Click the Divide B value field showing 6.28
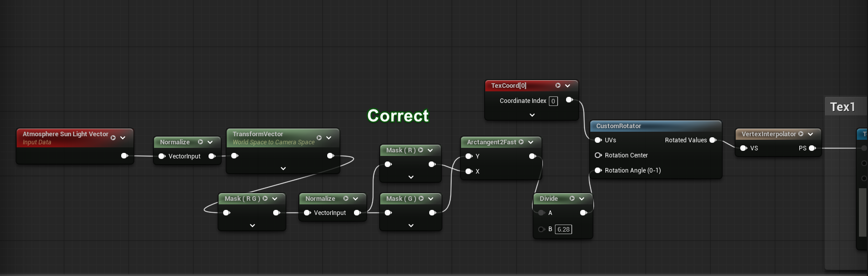This screenshot has width=868, height=276. click(564, 230)
